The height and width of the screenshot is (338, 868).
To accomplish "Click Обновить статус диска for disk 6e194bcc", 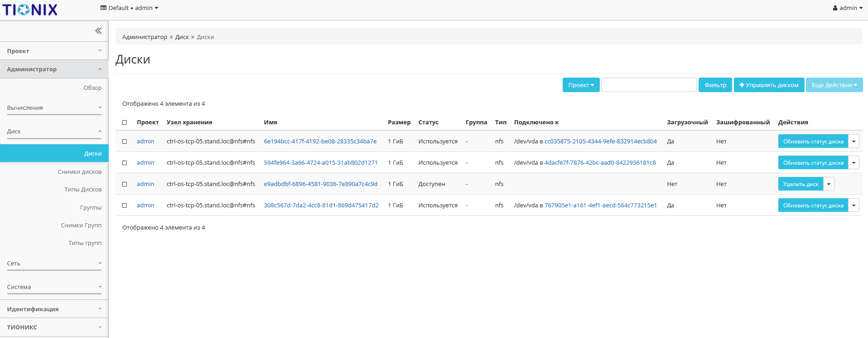I will click(813, 142).
